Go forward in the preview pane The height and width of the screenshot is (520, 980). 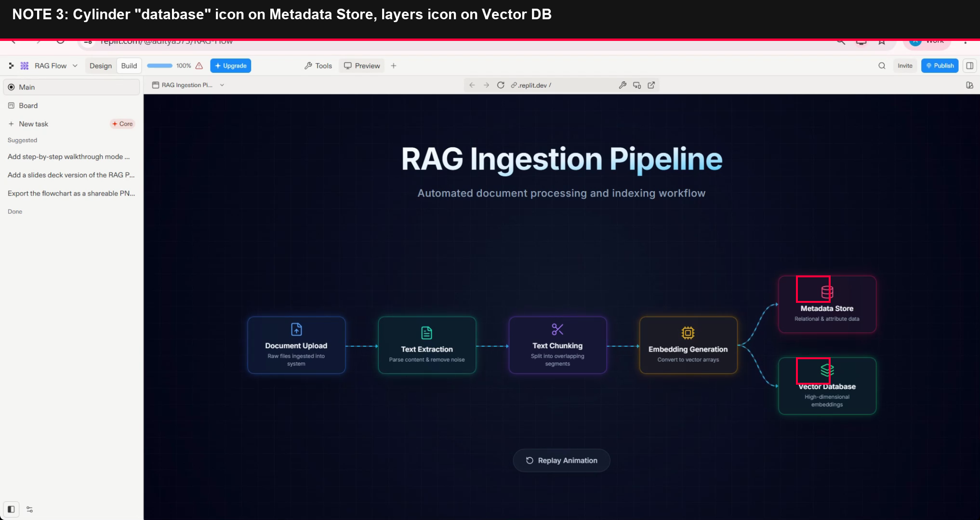487,85
